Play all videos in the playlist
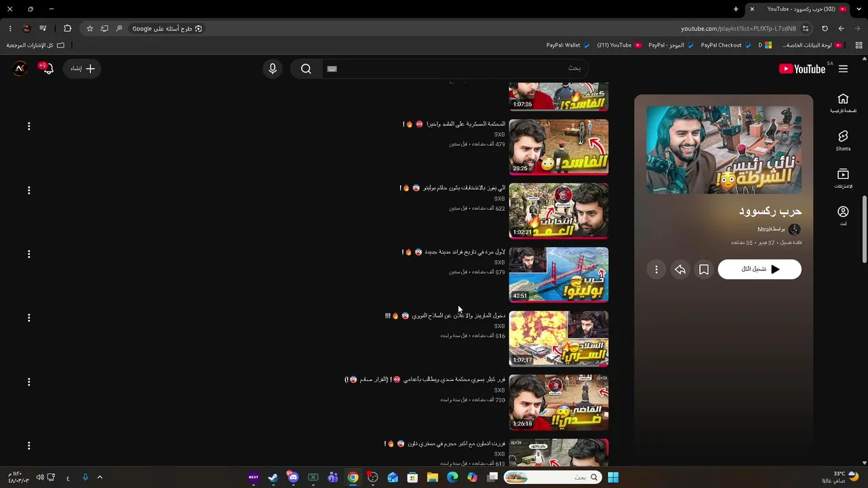The width and height of the screenshot is (868, 488). point(759,269)
